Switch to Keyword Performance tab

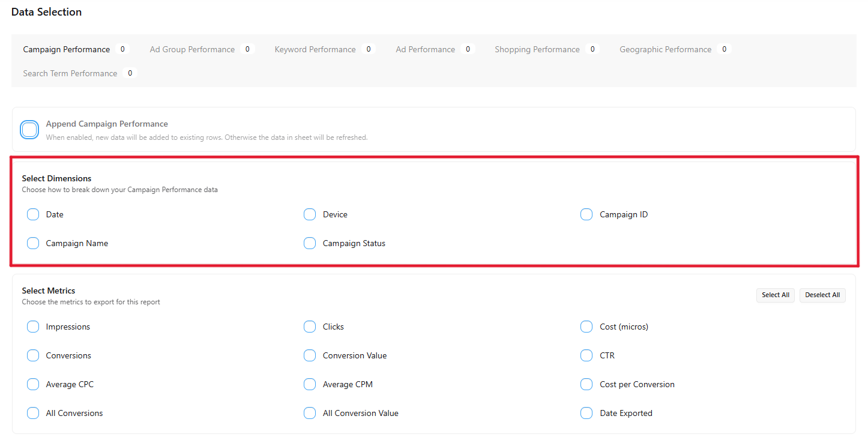click(325, 49)
